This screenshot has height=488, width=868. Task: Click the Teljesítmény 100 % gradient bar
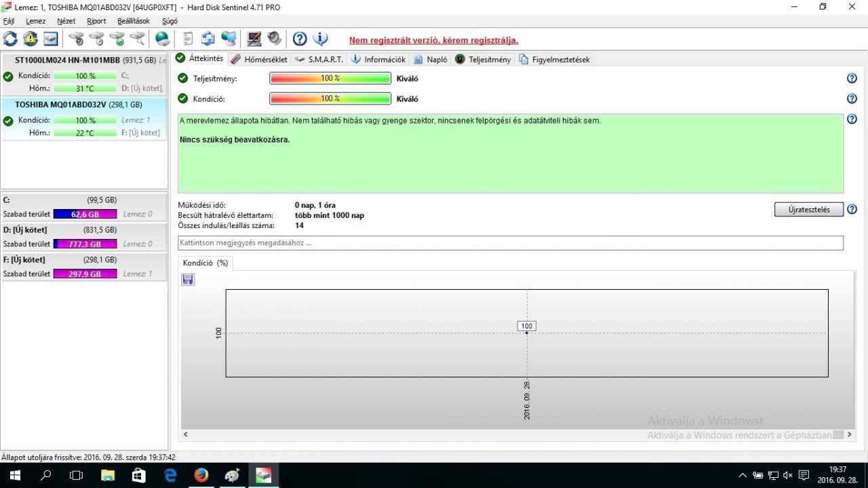click(330, 79)
